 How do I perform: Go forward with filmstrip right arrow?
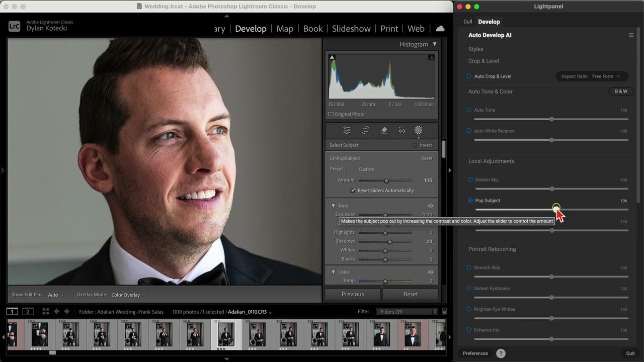point(67,312)
